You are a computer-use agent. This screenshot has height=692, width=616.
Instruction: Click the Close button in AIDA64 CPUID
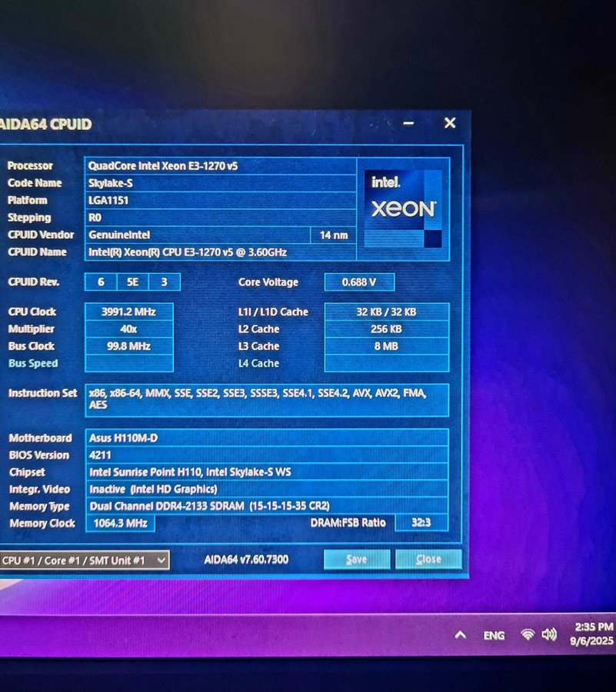[x=428, y=559]
